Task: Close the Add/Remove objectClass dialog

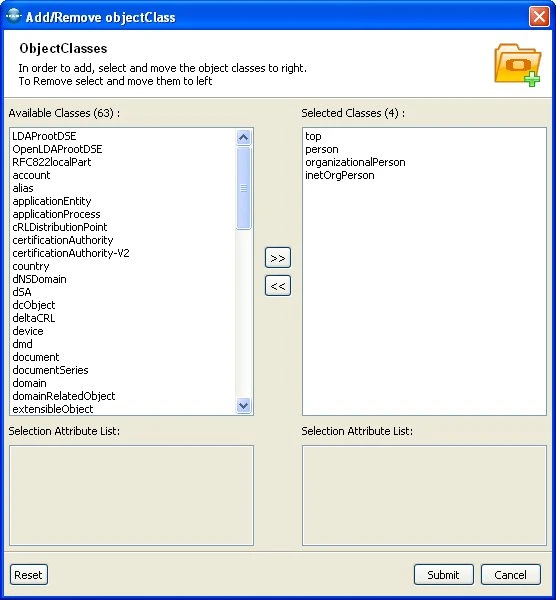Action: pyautogui.click(x=539, y=17)
